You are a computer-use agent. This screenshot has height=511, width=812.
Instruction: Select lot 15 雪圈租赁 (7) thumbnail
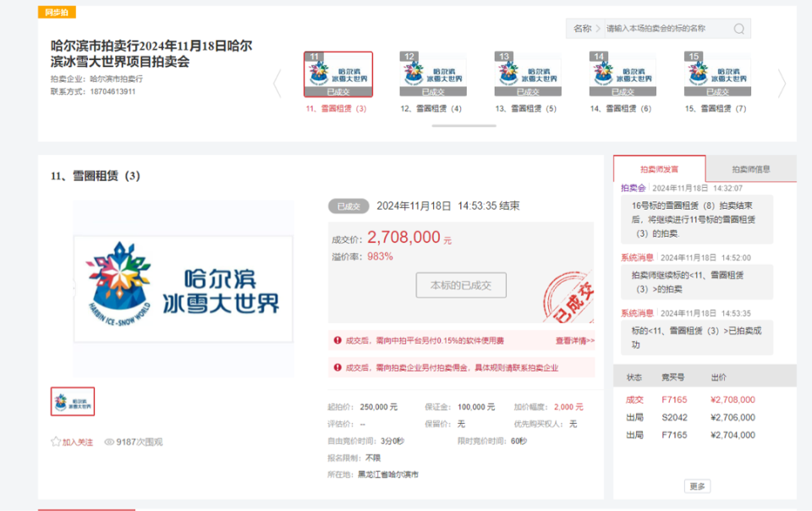pos(717,74)
